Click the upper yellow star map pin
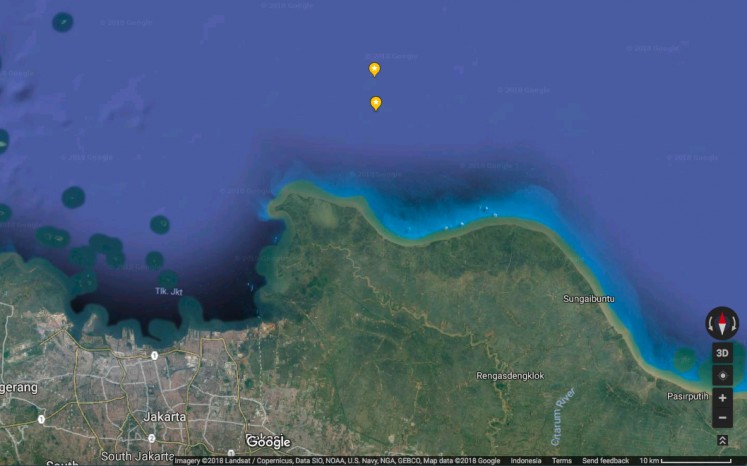Image resolution: width=747 pixels, height=466 pixels. (374, 69)
